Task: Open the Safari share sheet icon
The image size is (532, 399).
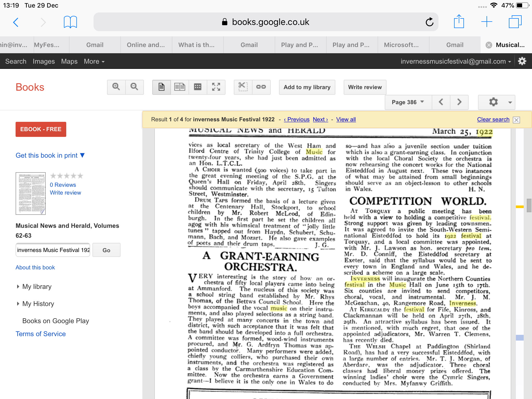Action: pos(459,22)
